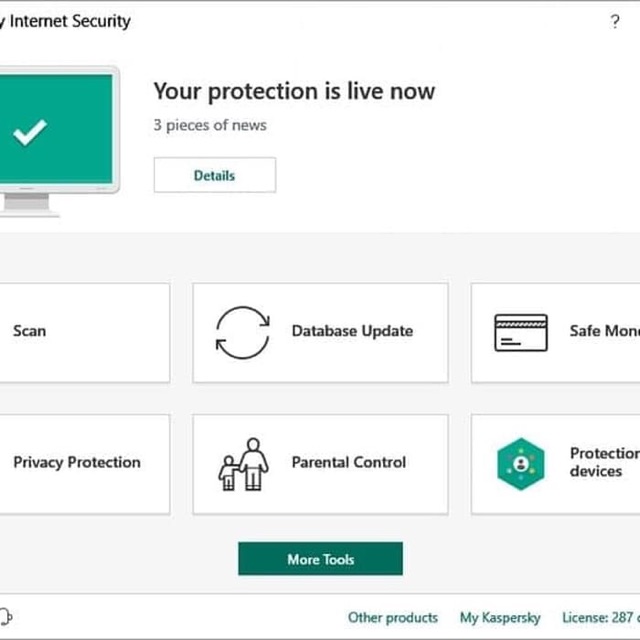Screen dimensions: 640x640
Task: Click the question mark help icon
Action: pos(615,22)
